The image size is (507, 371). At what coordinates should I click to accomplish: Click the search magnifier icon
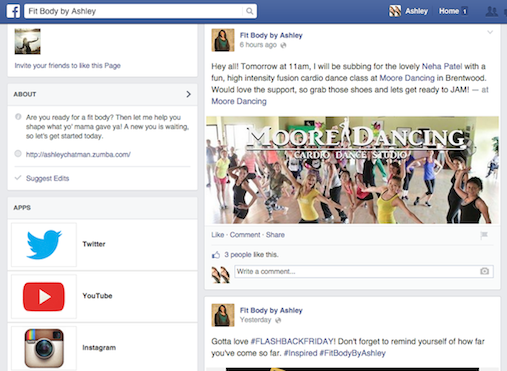point(249,11)
